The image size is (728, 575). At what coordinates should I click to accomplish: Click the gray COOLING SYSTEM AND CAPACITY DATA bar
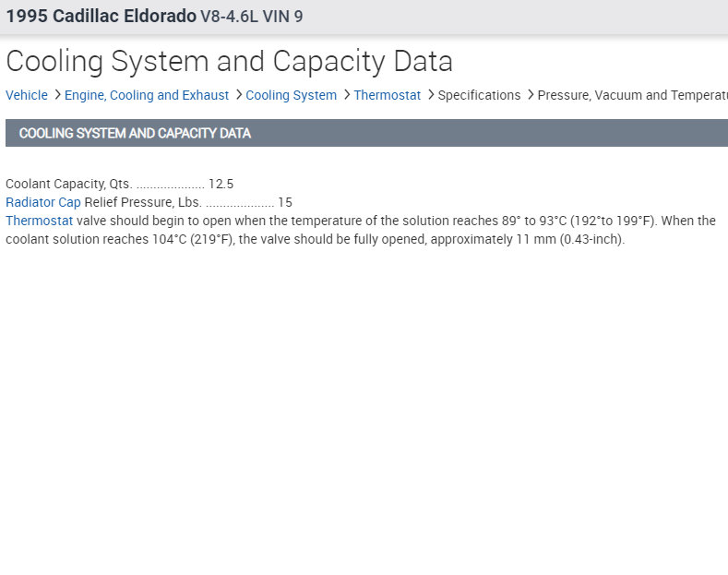(x=366, y=133)
